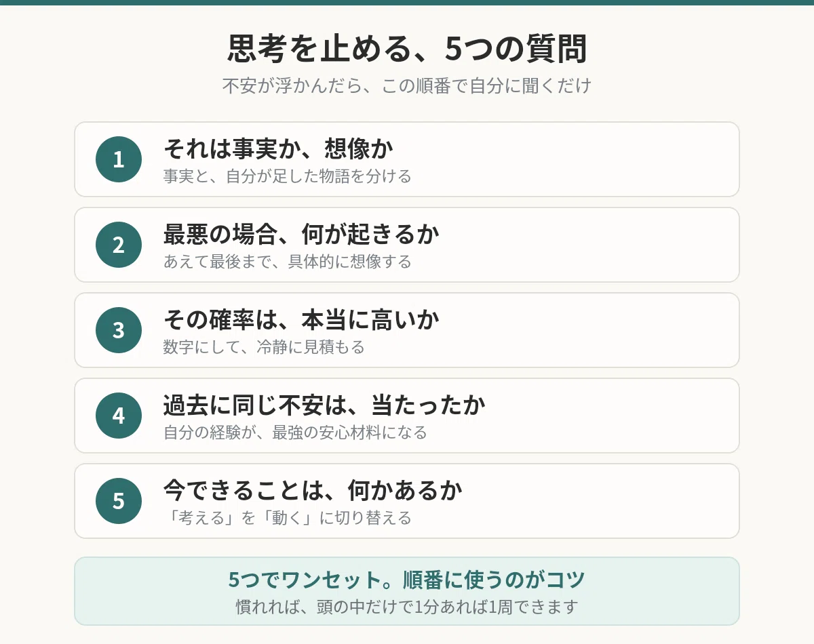
Task: Click the main title 思考を止める、5つの質問
Action: tap(407, 49)
